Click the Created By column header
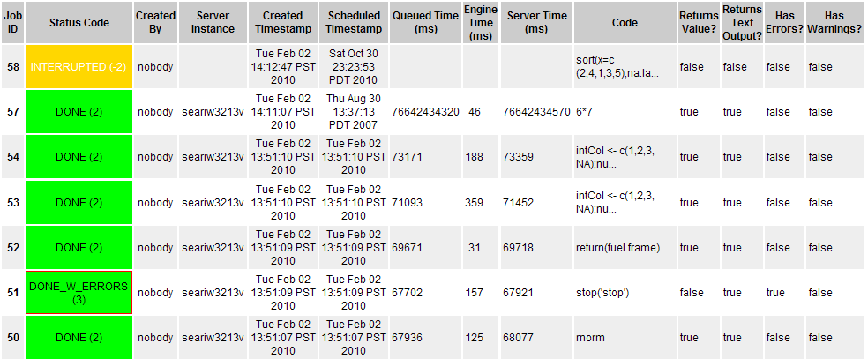Viewport: 868px width, 359px height. [155, 22]
